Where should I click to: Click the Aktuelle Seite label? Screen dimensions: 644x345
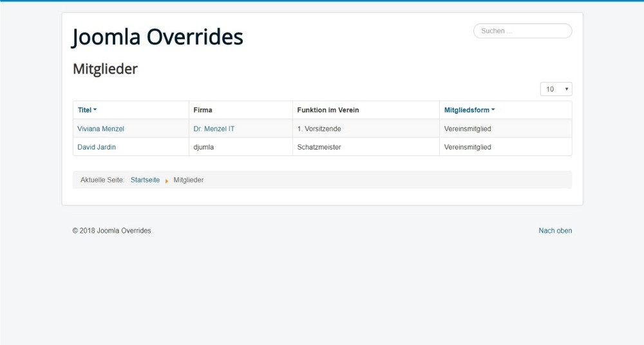point(102,180)
